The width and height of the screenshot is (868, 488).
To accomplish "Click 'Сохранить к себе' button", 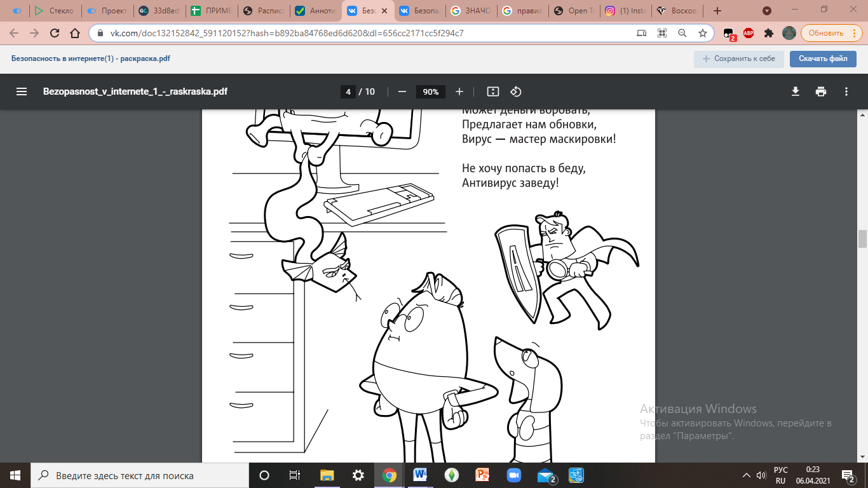I will tap(738, 58).
